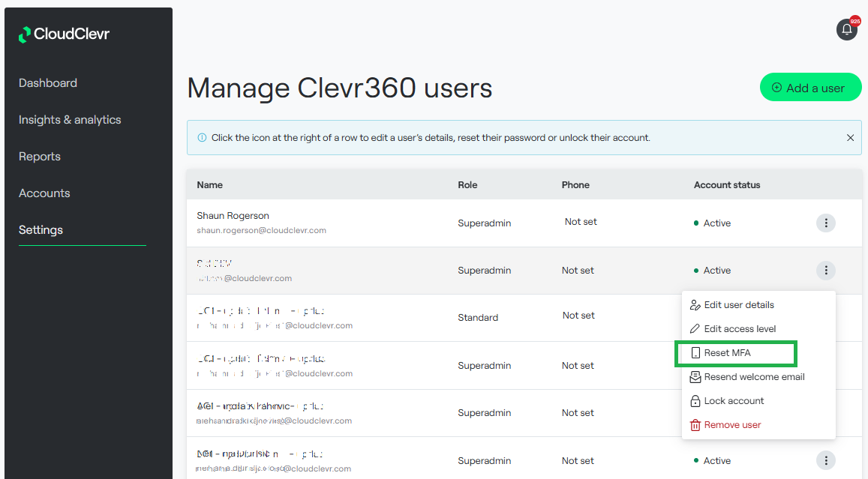Viewport: 868px width, 479px height.
Task: Click Superadmin role for Shaun Rogerson
Action: [485, 223]
